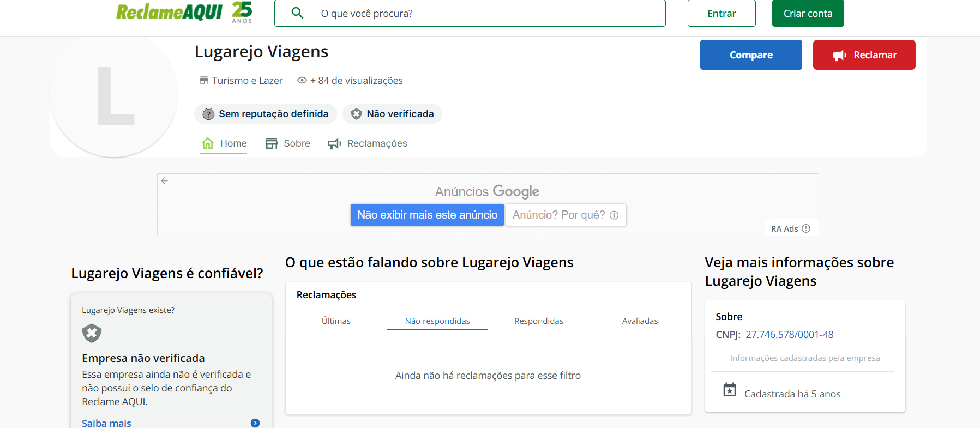The height and width of the screenshot is (428, 980).
Task: Click the 'Saiba mais' link
Action: pyautogui.click(x=106, y=423)
